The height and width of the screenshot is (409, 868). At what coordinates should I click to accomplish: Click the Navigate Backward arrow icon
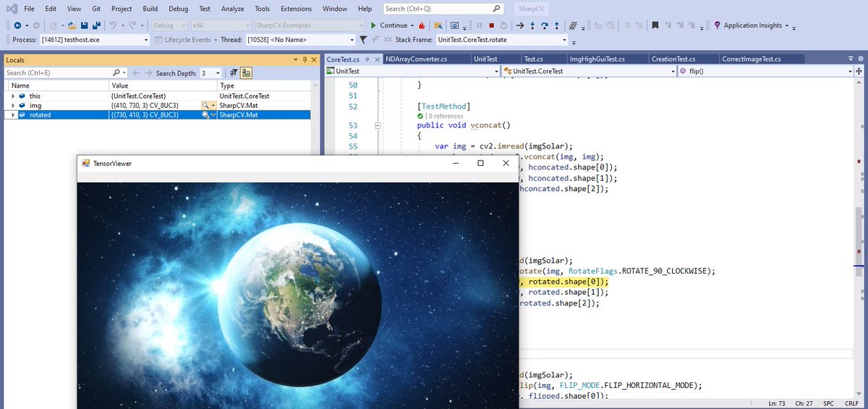click(17, 25)
